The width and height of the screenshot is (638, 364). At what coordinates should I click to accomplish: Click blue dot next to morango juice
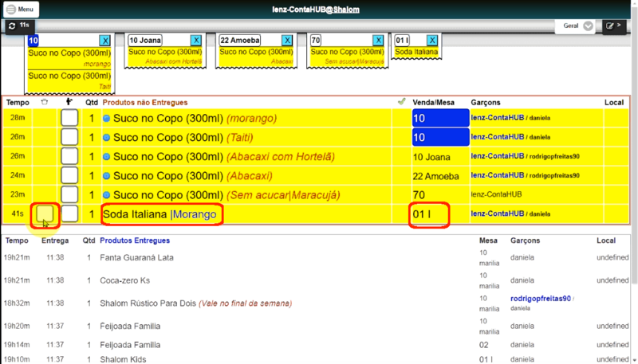pos(107,118)
